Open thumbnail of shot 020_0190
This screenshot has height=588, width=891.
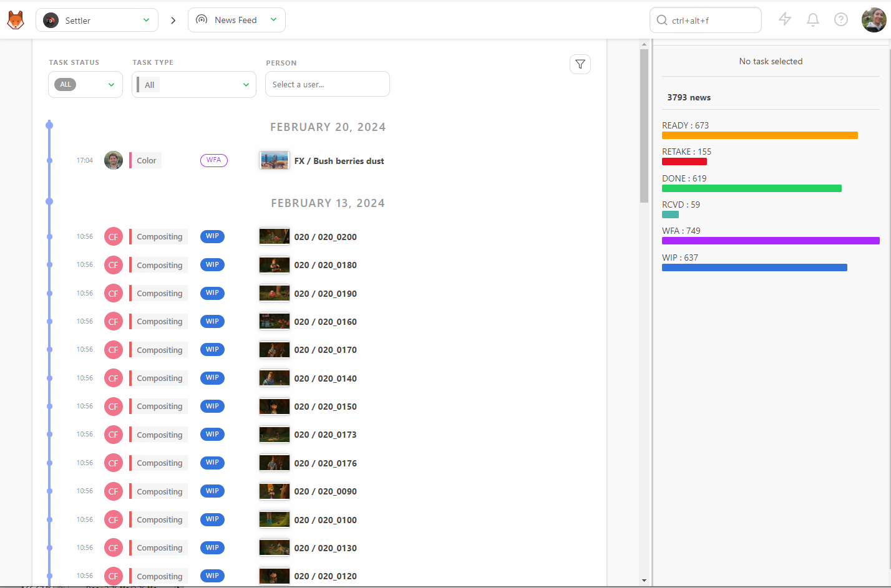[275, 293]
